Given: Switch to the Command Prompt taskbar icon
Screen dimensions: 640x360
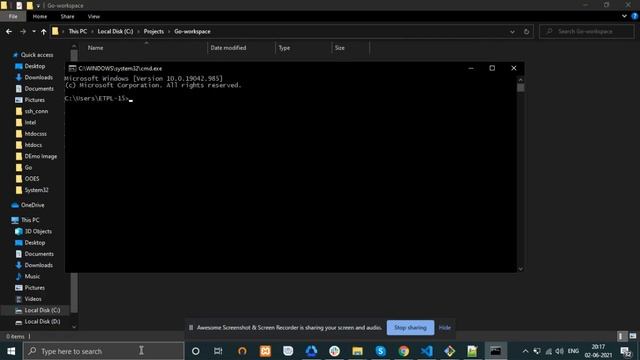Looking at the screenshot, I should coord(496,351).
